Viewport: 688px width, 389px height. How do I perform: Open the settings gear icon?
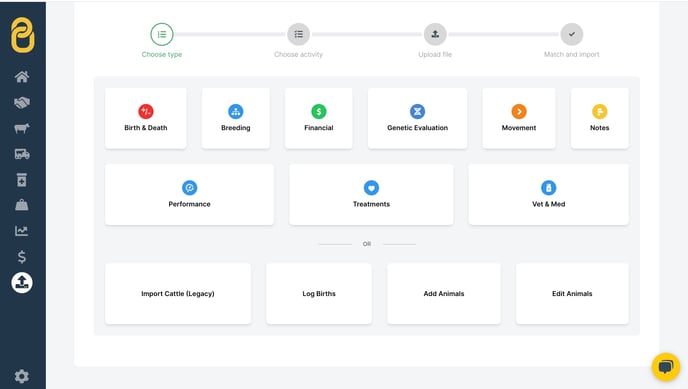(22, 376)
